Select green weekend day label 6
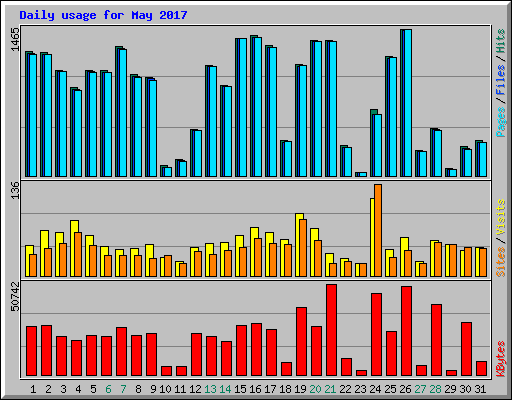The image size is (512, 400). click(x=108, y=389)
